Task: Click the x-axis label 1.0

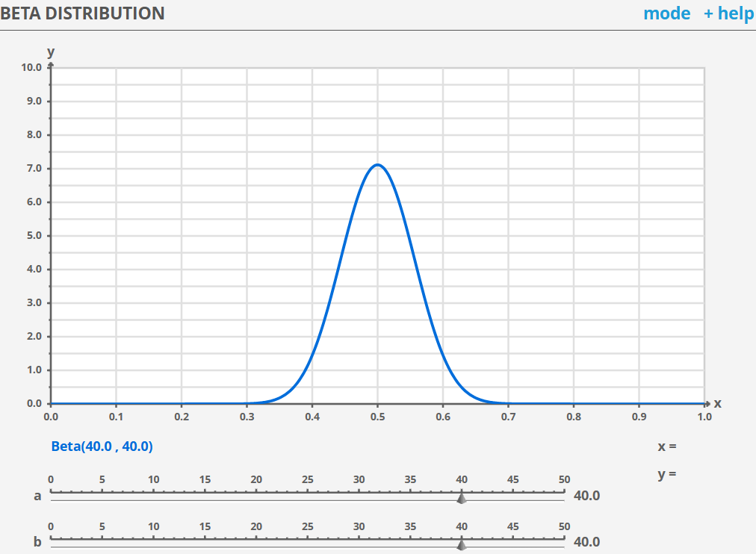Action: pyautogui.click(x=704, y=417)
